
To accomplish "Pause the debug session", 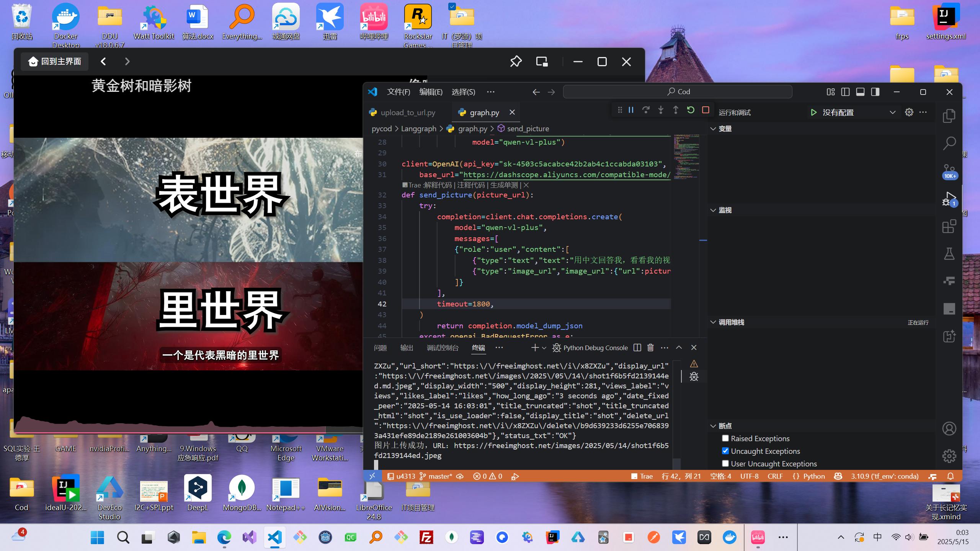I will pyautogui.click(x=631, y=110).
